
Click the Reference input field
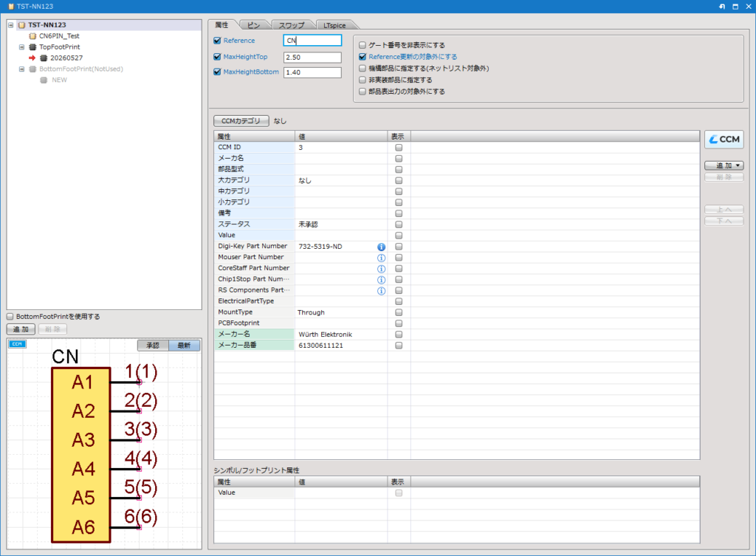312,41
